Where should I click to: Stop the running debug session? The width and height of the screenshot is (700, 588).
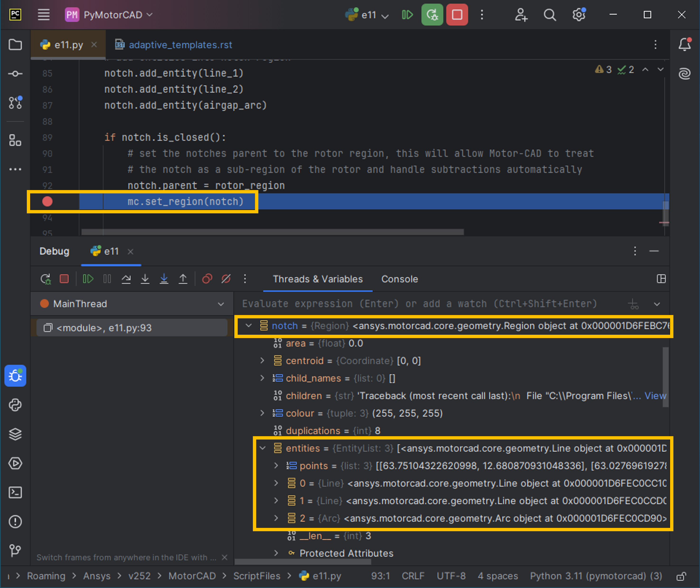[x=64, y=279]
